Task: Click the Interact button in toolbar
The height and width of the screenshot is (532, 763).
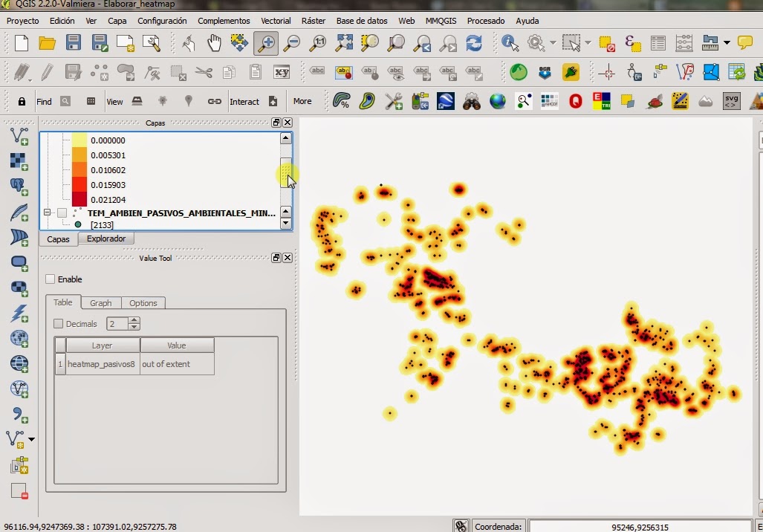Action: [244, 101]
